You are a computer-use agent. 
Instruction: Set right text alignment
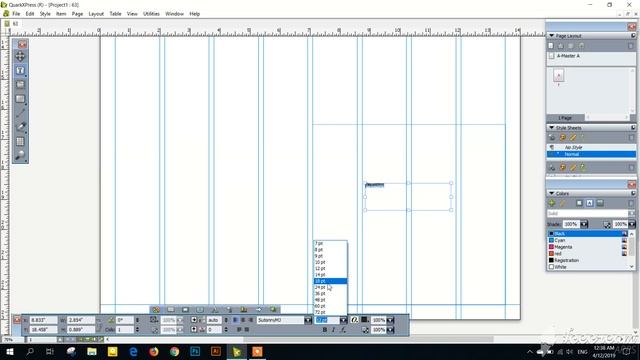251,320
